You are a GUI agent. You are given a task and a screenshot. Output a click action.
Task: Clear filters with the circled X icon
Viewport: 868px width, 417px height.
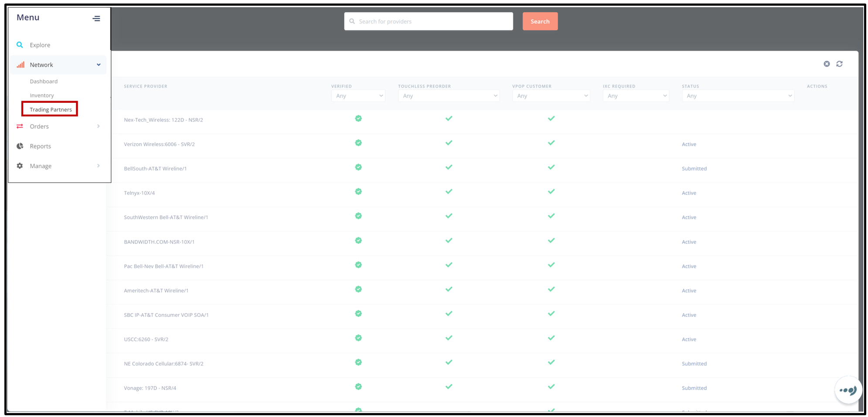pyautogui.click(x=827, y=64)
